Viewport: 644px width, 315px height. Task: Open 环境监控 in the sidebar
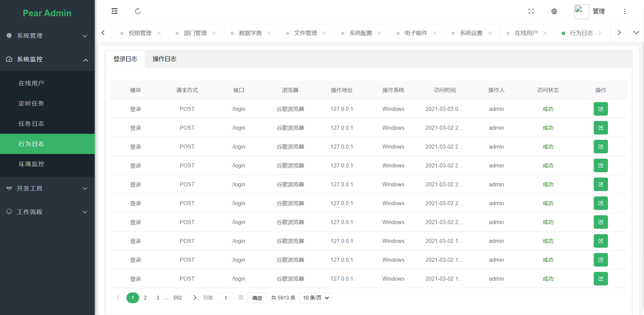coord(47,164)
